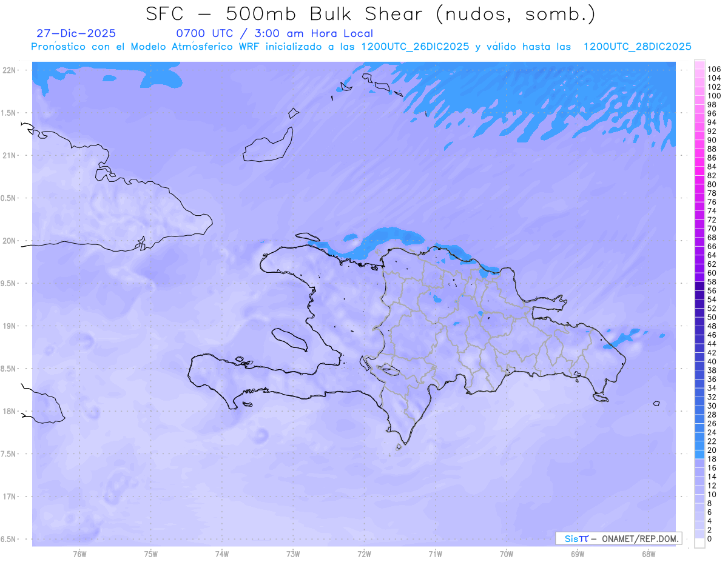Click the 'SisTT – ONAMET/REP.DOM.' credit box
The image size is (728, 562).
pyautogui.click(x=618, y=538)
